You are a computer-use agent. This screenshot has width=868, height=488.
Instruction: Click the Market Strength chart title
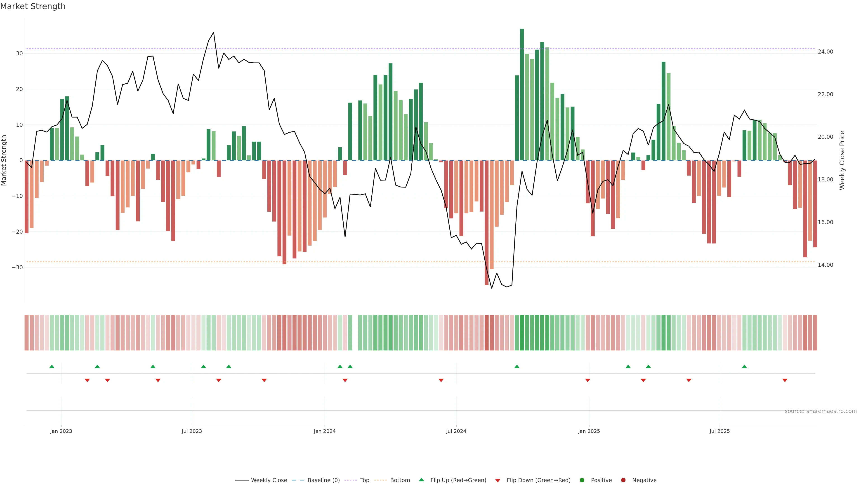(33, 6)
